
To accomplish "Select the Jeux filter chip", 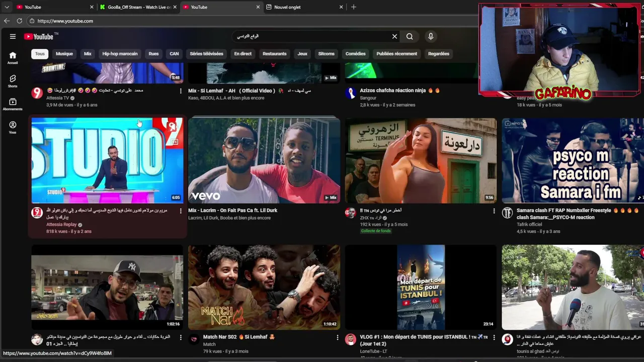I will (302, 54).
